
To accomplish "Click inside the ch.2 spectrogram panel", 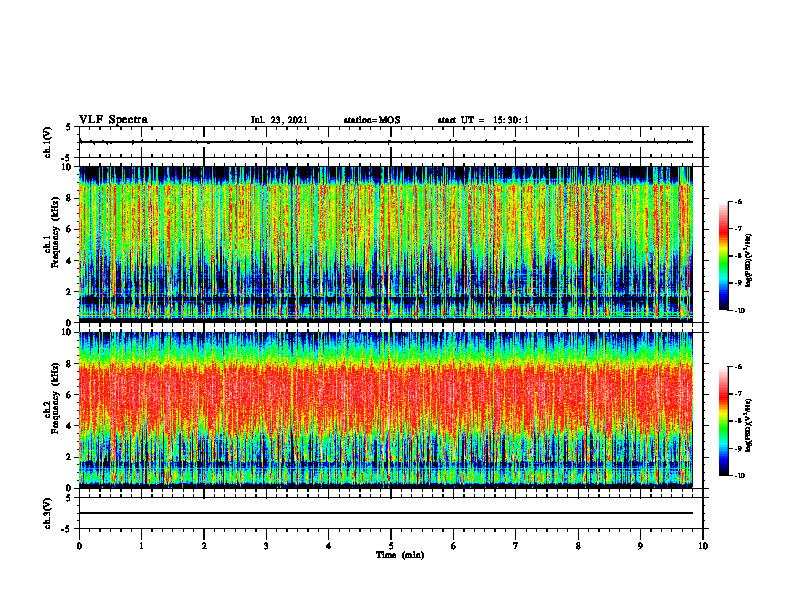I will (386, 410).
